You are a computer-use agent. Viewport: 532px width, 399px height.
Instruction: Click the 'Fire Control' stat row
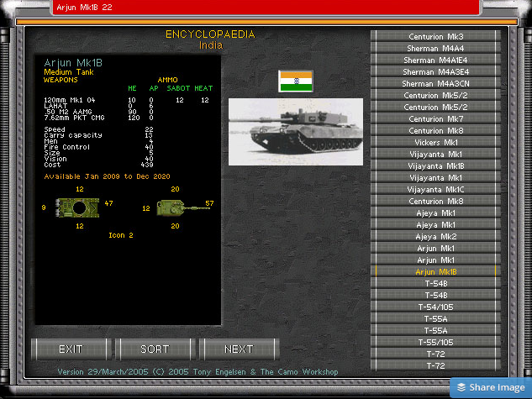tap(98, 147)
